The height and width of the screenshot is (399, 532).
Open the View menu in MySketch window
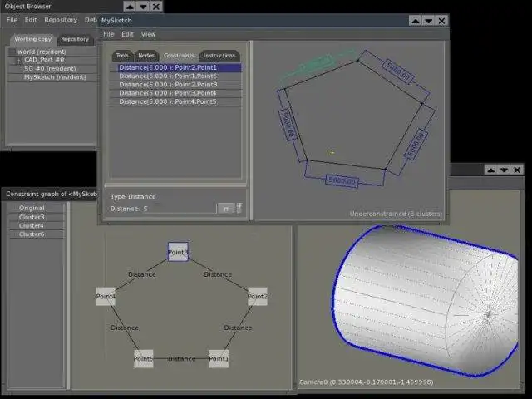pyautogui.click(x=148, y=34)
